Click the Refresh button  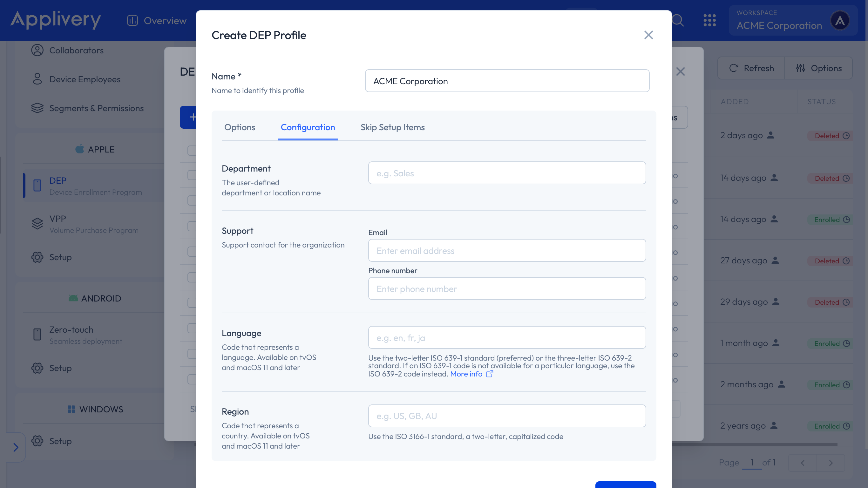click(x=751, y=68)
